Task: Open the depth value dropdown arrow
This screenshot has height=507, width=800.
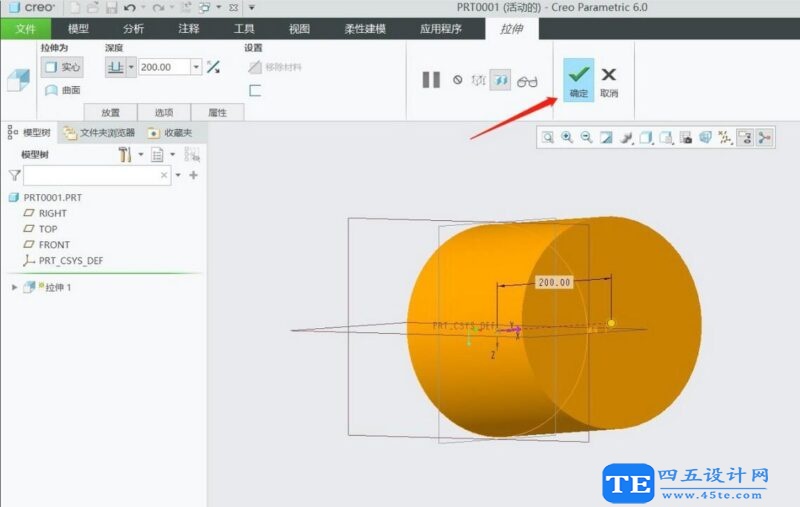Action: click(196, 67)
